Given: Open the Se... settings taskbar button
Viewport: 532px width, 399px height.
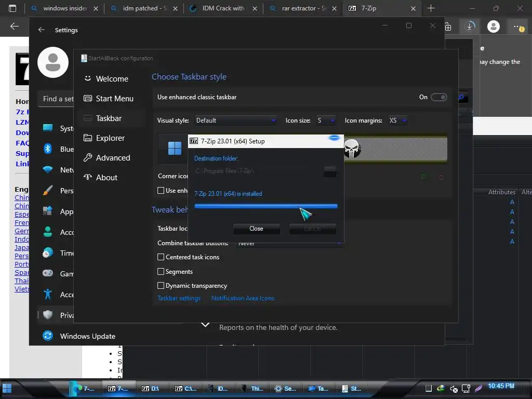Looking at the screenshot, I should coord(285,389).
